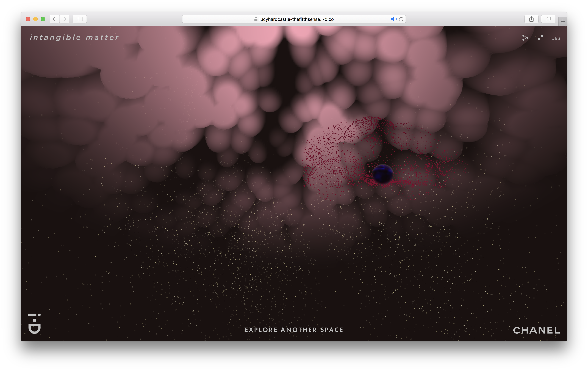
Task: Click the lucyhardcastle-thefifthsense.i-d.co address bar
Action: [296, 19]
